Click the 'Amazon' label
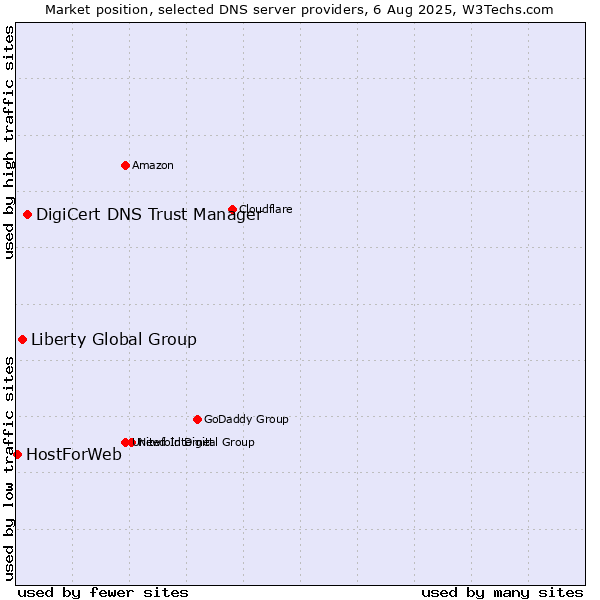Viewport: 600px width, 600px height. pos(153,165)
